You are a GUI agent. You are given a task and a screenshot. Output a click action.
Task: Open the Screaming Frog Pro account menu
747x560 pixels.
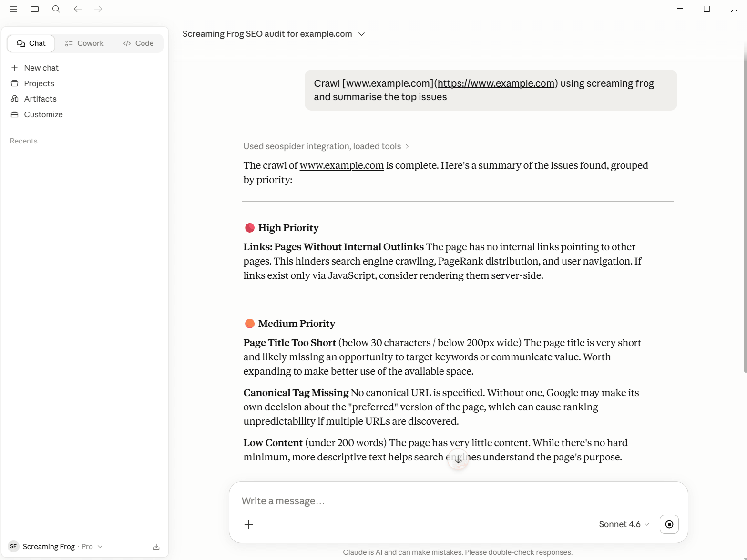(56, 547)
